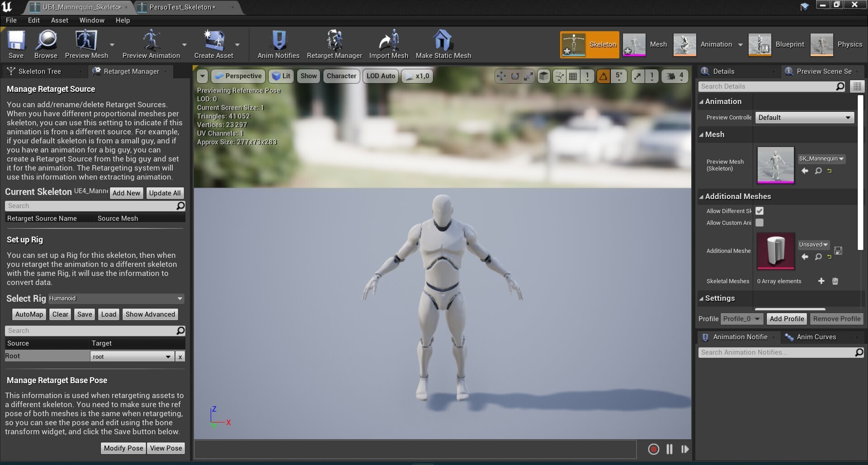
Task: Open Anim Notifies from the toolbar
Action: coord(278,44)
